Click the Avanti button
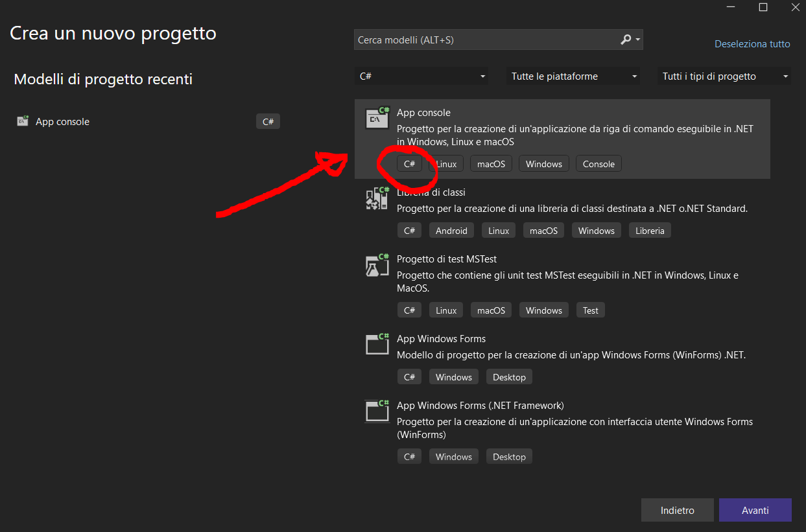 click(755, 510)
